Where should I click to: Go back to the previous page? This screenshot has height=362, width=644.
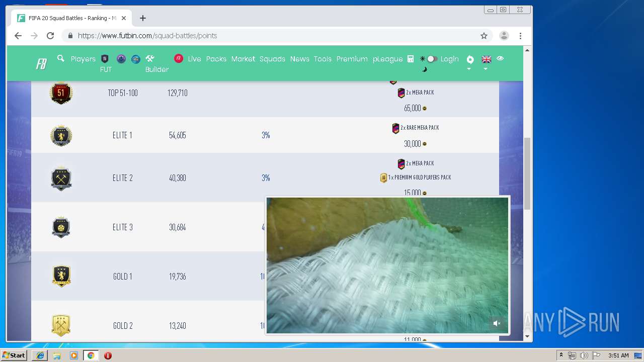coord(18,36)
